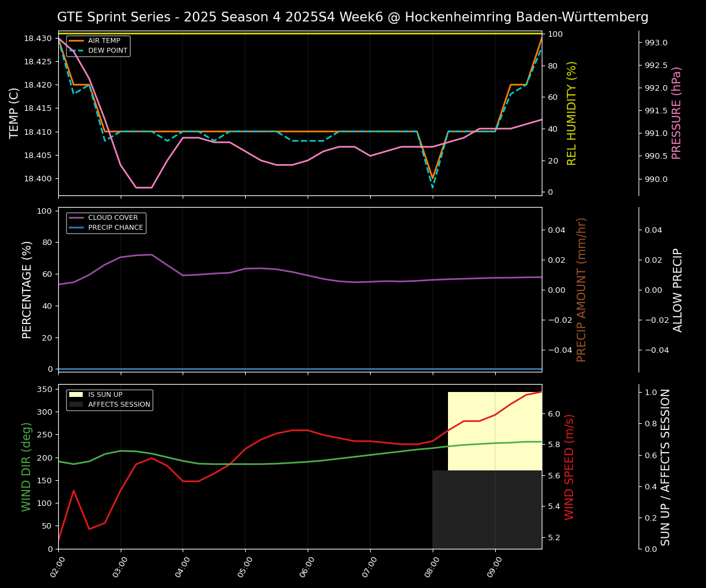Select the REL HUMIDITY (%) axis label
Image resolution: width=706 pixels, height=588 pixels.
[x=572, y=113]
